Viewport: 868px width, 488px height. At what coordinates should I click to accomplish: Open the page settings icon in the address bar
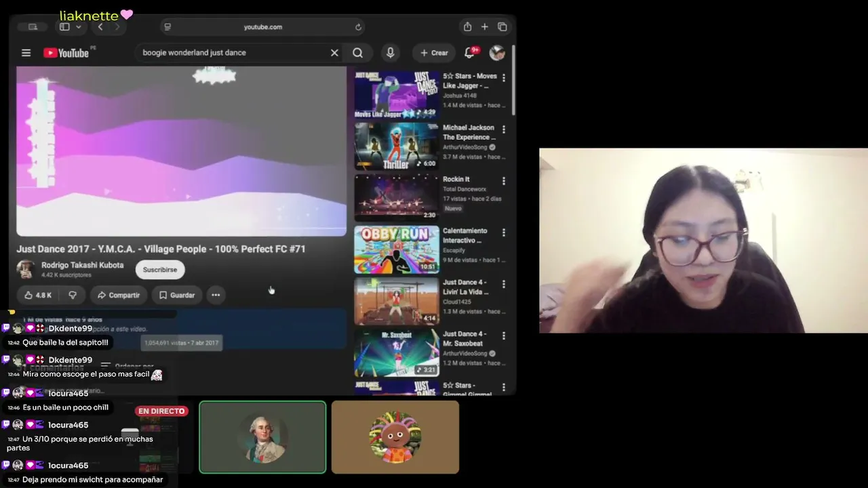[167, 27]
